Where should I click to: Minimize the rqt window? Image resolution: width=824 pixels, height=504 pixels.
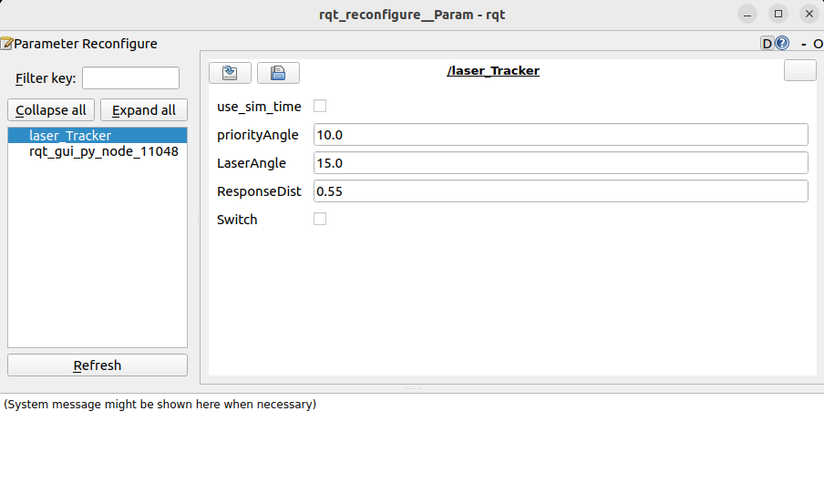click(747, 15)
